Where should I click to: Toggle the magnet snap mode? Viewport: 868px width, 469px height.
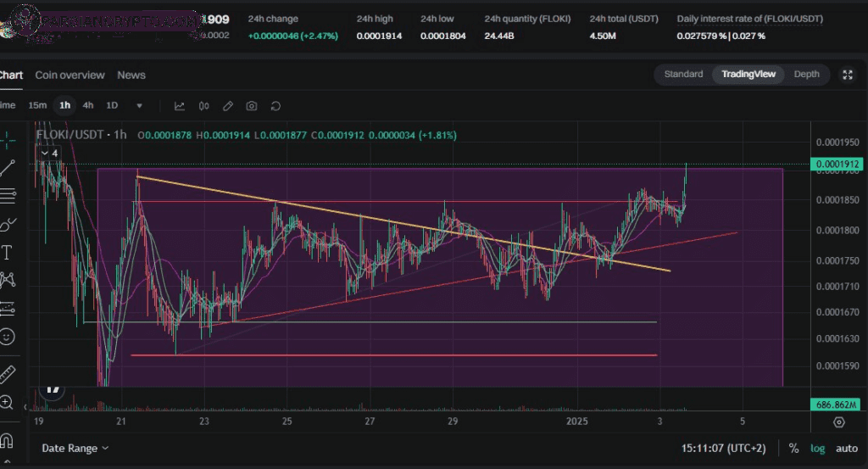(7, 440)
